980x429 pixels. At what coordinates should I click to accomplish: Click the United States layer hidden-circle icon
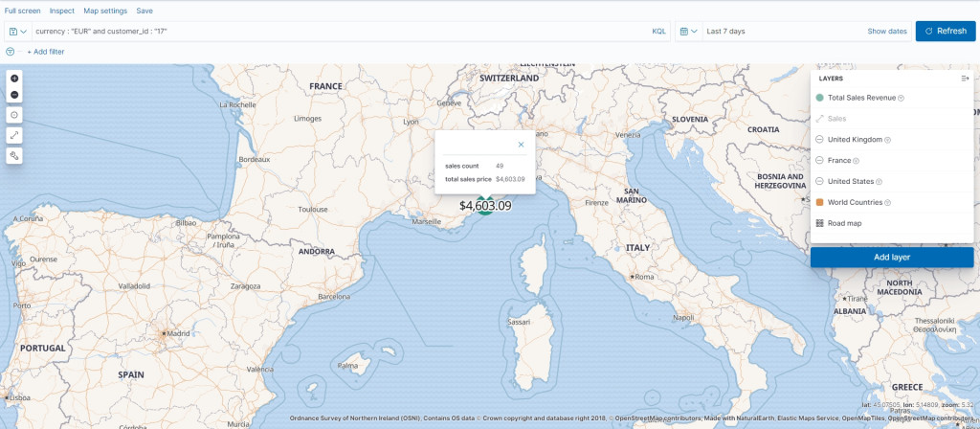pos(819,181)
